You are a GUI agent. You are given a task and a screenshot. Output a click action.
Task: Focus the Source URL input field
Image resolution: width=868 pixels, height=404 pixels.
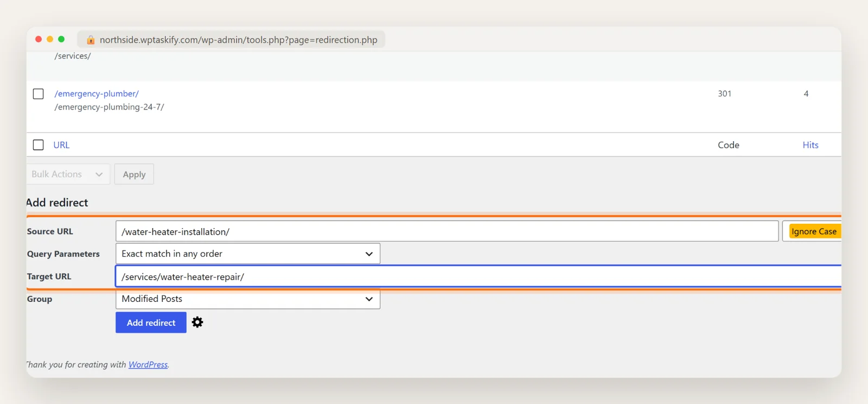[447, 231]
